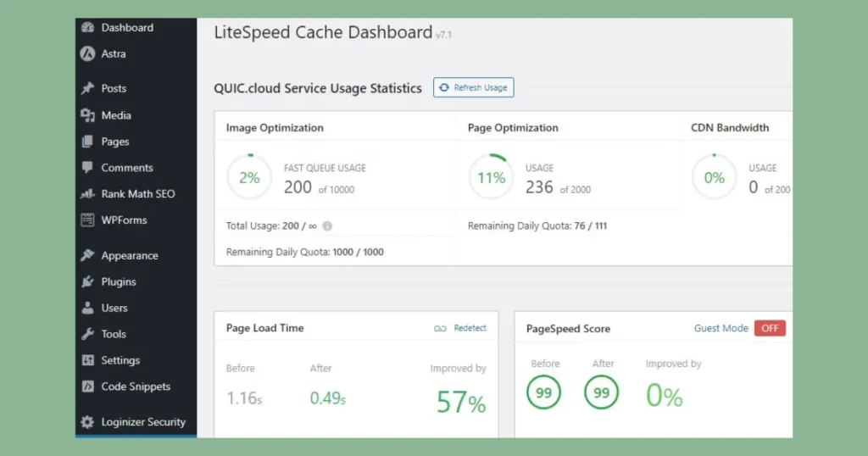The height and width of the screenshot is (456, 868).
Task: Click the Guest Mode link
Action: [721, 328]
